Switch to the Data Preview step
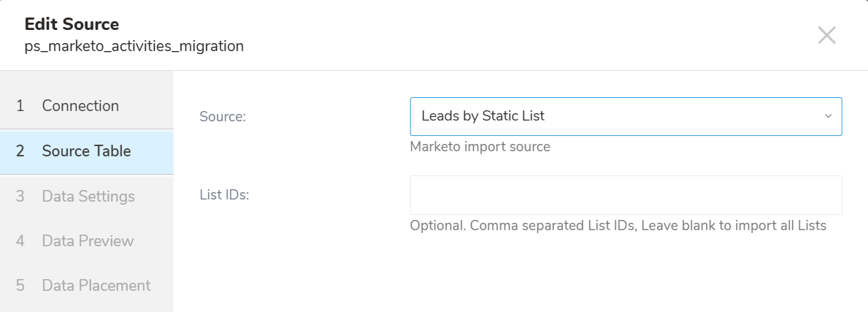868x312 pixels. 88,241
